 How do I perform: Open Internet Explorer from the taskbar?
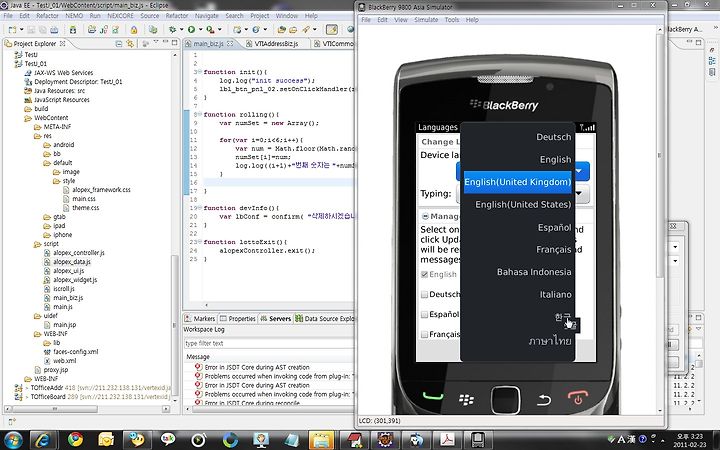click(43, 440)
